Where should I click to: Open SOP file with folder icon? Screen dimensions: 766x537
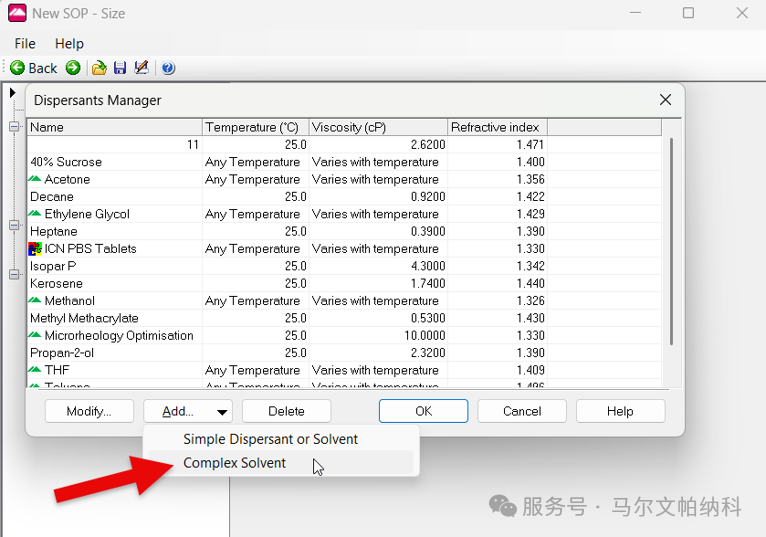99,67
